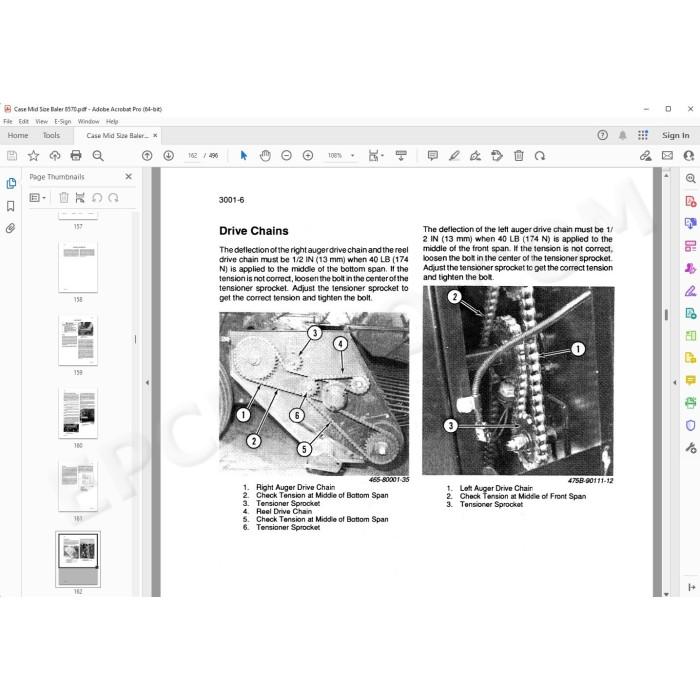Open the apps grid launcher
This screenshot has width=700, height=700.
[x=643, y=135]
